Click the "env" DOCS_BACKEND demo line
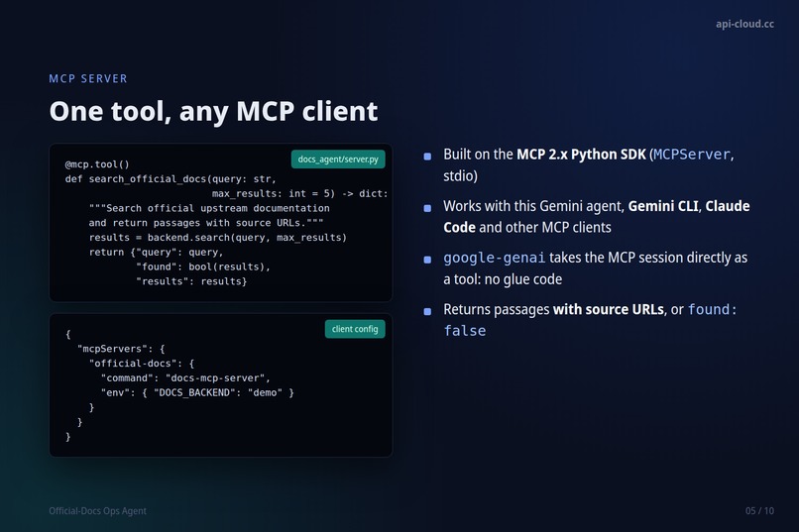 point(197,392)
